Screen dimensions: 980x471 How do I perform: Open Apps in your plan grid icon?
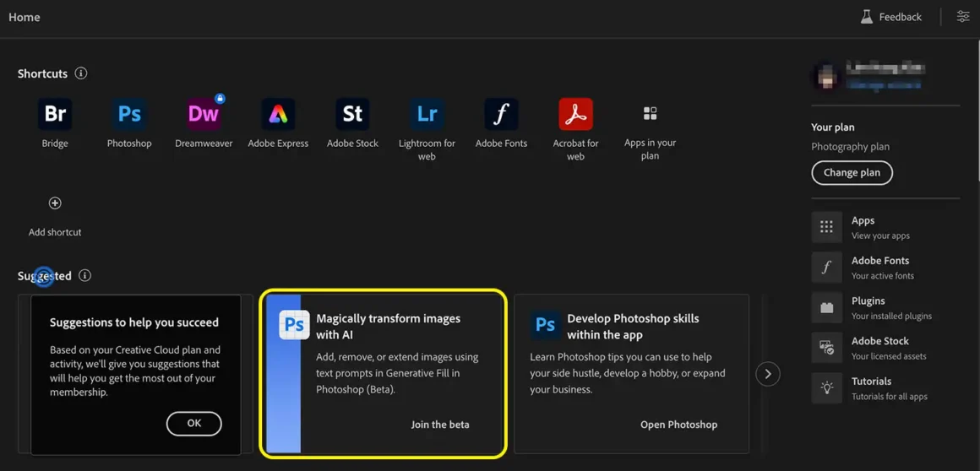pyautogui.click(x=650, y=114)
